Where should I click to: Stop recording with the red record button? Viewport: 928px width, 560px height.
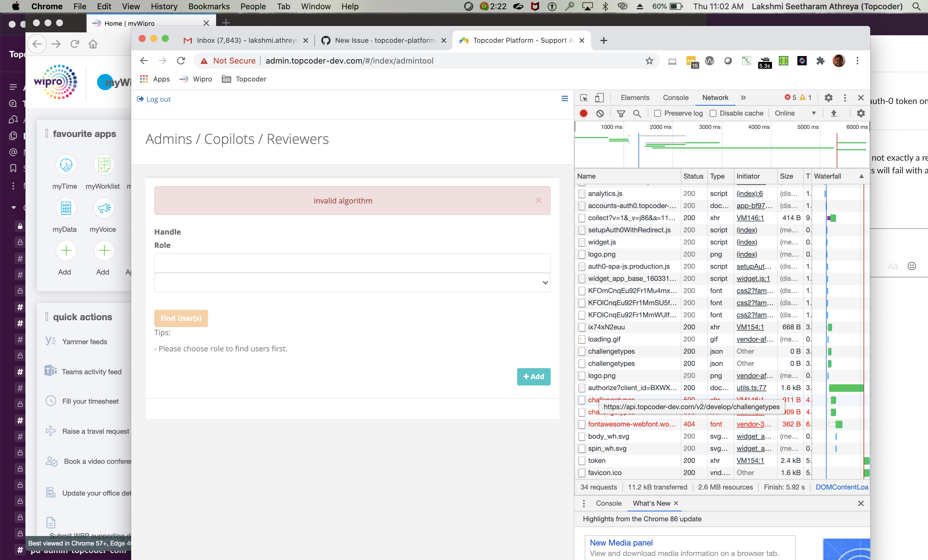(583, 113)
